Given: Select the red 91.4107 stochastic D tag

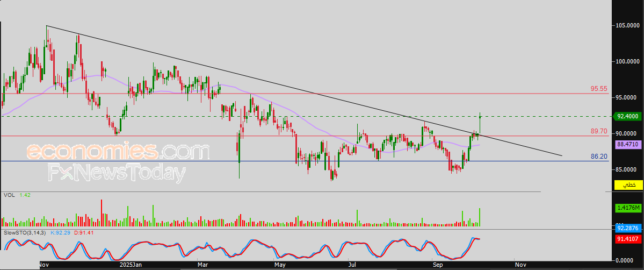Looking at the screenshot, I should point(628,238).
